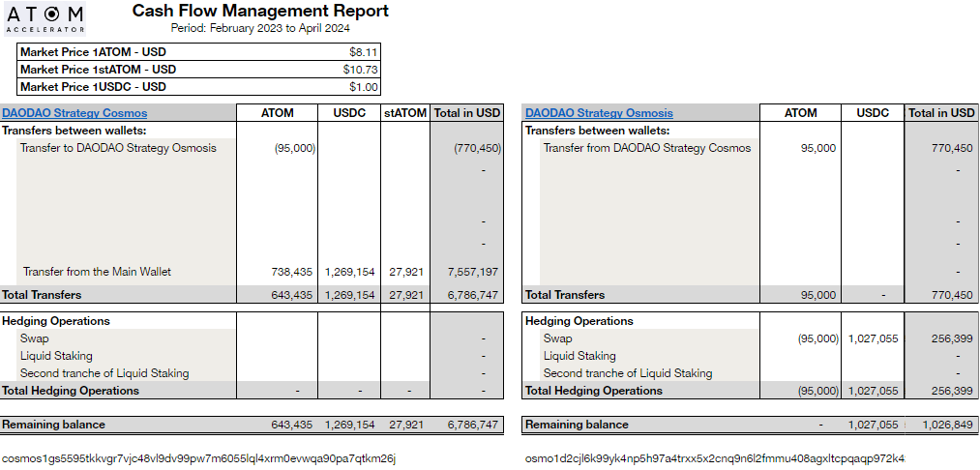Click the Second tranche of Liquid Staking in Osmosis table
This screenshot has width=980, height=470.
[x=627, y=373]
